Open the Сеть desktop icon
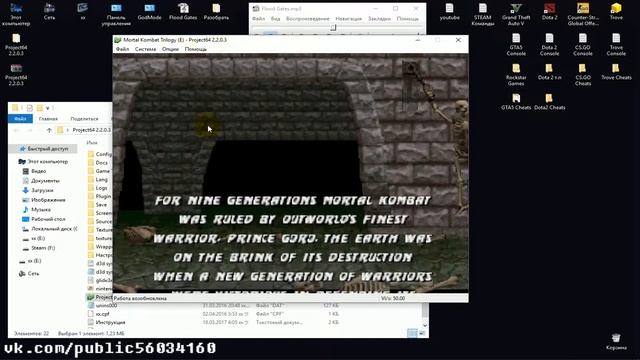 (49, 11)
